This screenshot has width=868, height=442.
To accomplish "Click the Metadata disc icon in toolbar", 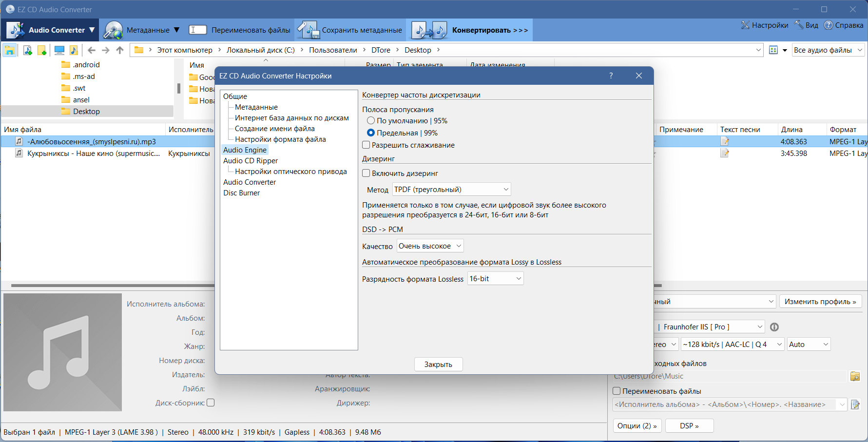I will (x=113, y=30).
